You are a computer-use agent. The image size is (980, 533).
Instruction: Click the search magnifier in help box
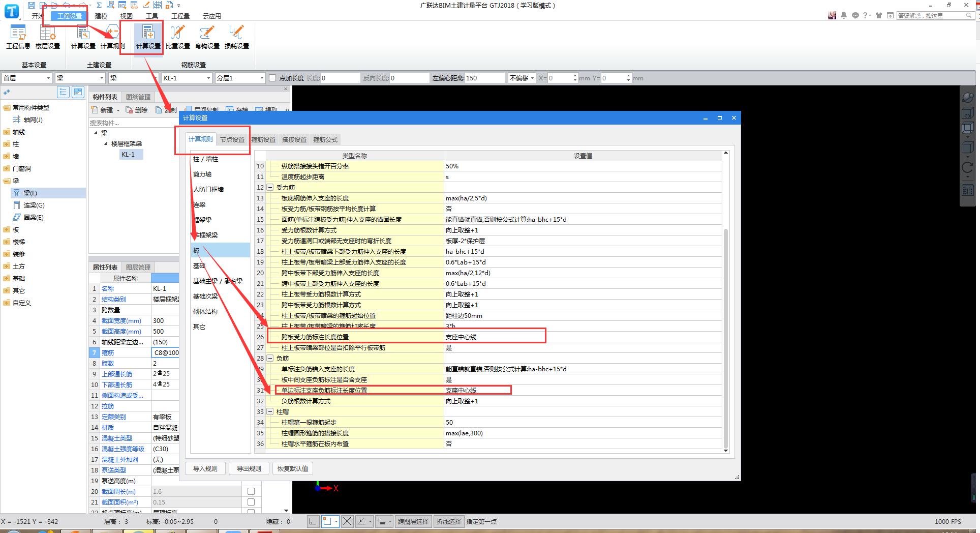coord(969,16)
